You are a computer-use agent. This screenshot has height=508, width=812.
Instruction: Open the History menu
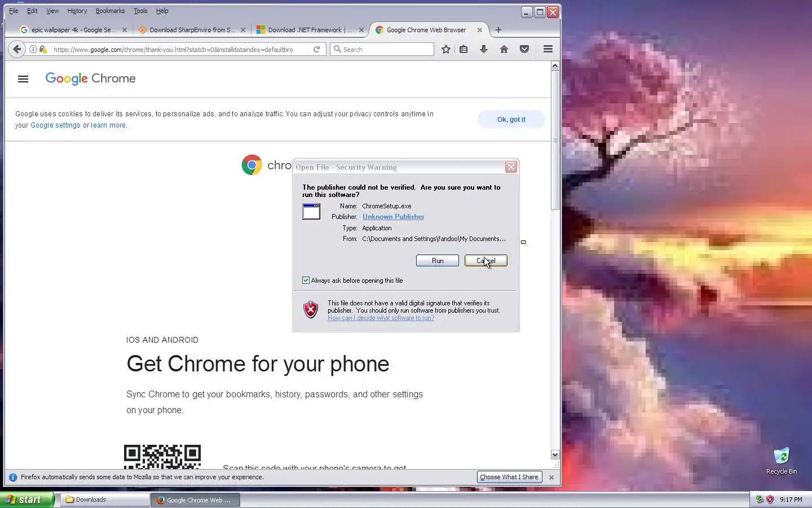pos(77,11)
